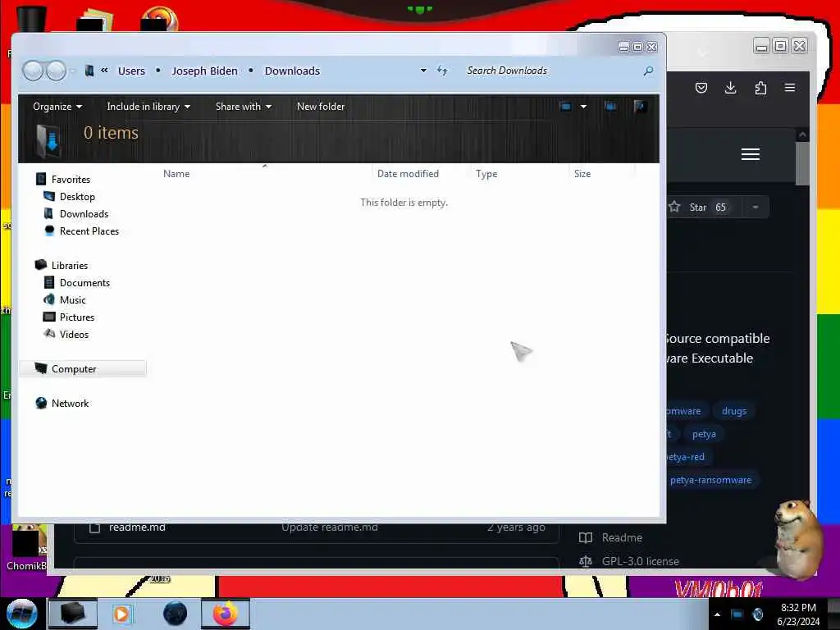Click the Explorer back navigation button
Image resolution: width=840 pixels, height=630 pixels.
[33, 71]
